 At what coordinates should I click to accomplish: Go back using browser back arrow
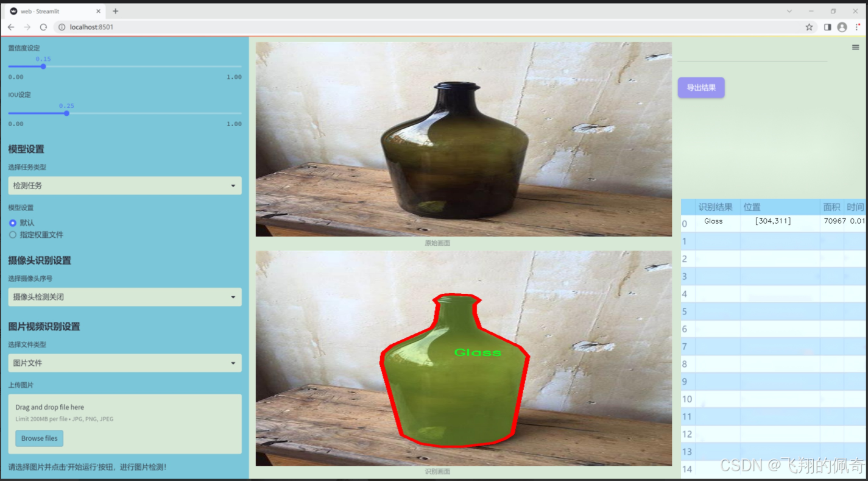(11, 27)
